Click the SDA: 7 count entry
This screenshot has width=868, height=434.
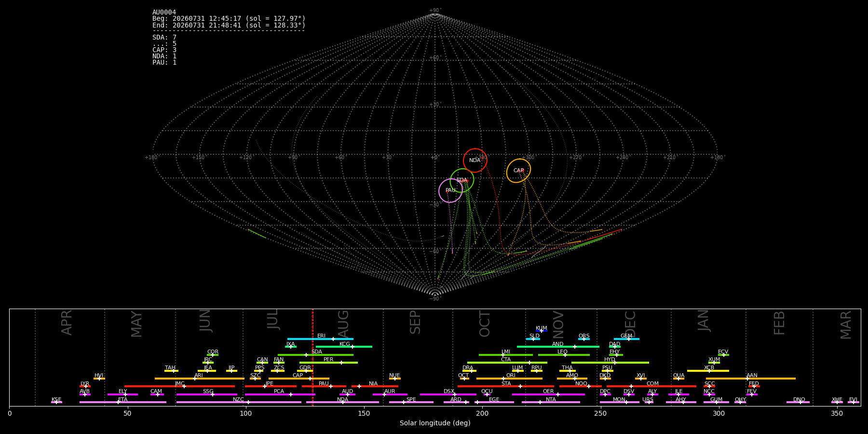(164, 38)
